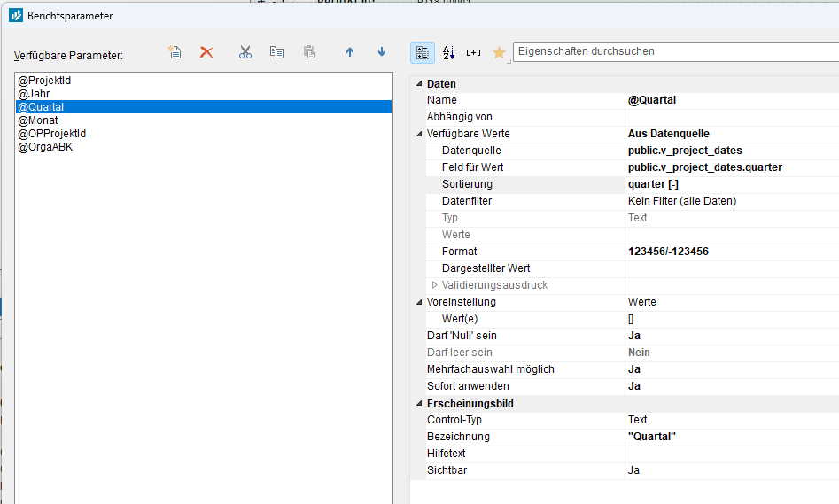Click the star favorites icon
Image resolution: width=839 pixels, height=504 pixels.
pyautogui.click(x=499, y=53)
